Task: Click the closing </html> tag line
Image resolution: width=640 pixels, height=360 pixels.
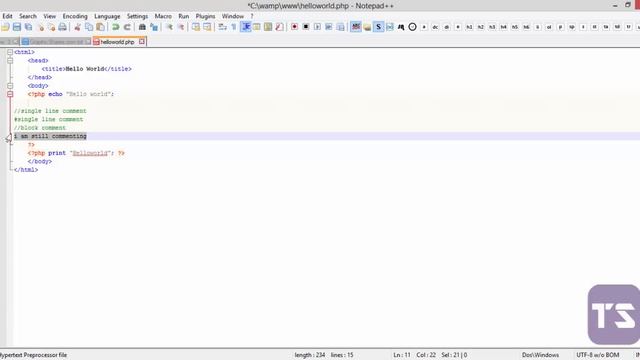Action: (26, 170)
